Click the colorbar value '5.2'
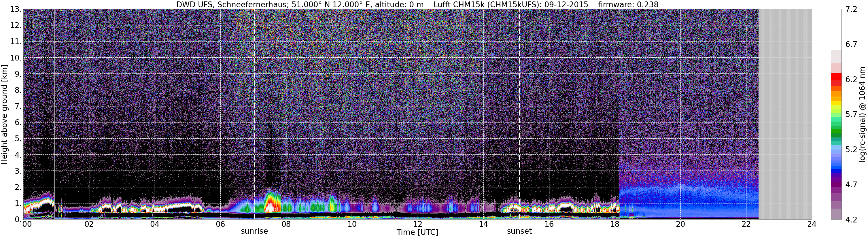 [x=851, y=150]
